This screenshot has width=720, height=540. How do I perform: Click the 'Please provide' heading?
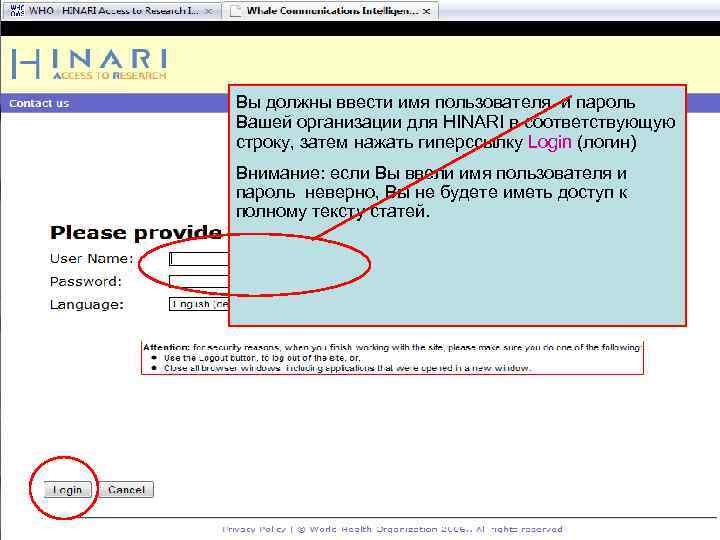136,233
